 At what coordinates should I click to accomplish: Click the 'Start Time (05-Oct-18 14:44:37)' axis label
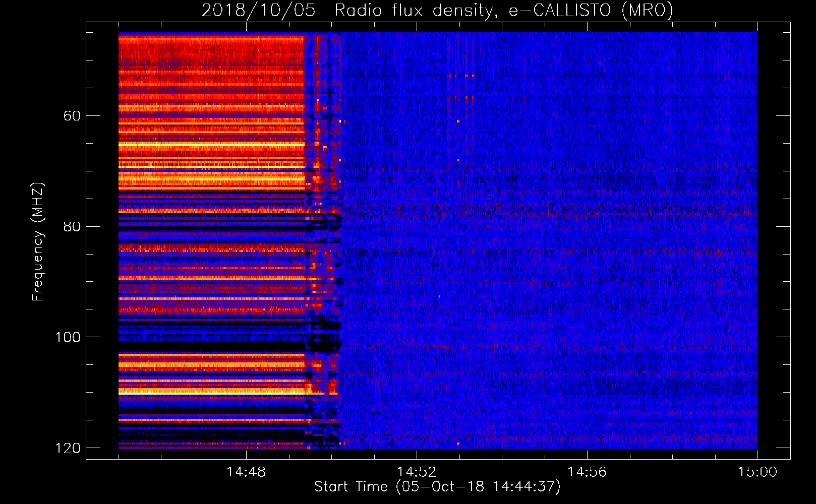[437, 487]
